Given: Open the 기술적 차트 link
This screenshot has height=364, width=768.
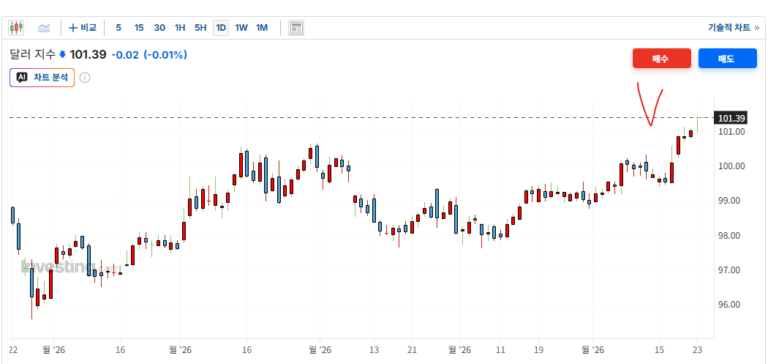Looking at the screenshot, I should point(733,28).
